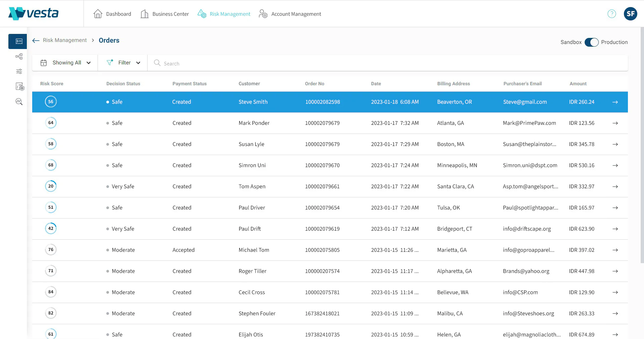
Task: Expand the Showing All date dropdown
Action: tap(65, 63)
